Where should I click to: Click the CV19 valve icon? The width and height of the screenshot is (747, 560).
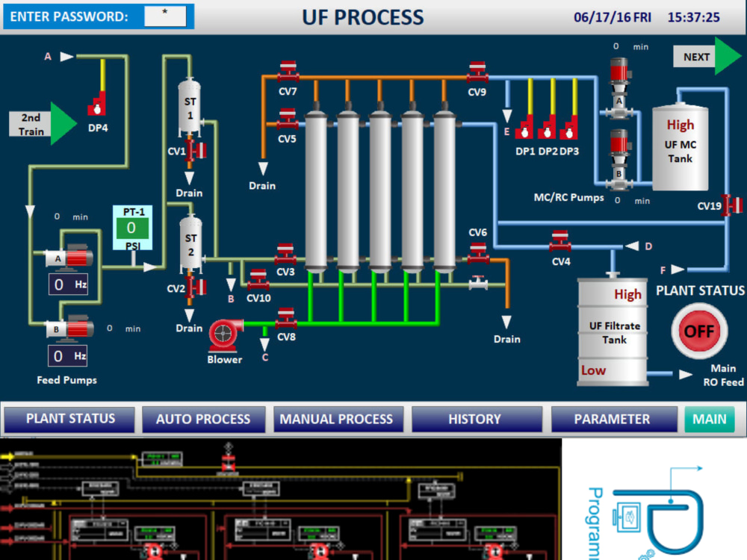pyautogui.click(x=732, y=205)
